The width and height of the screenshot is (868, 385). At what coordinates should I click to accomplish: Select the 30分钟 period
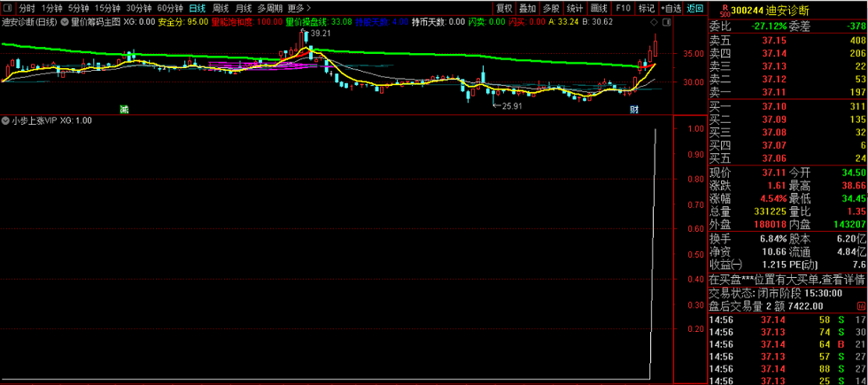138,8
